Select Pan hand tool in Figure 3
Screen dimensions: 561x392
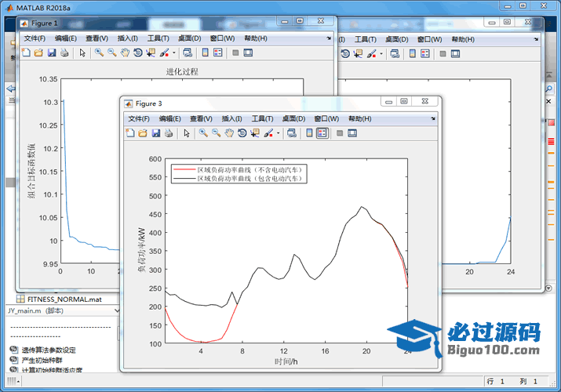point(229,133)
